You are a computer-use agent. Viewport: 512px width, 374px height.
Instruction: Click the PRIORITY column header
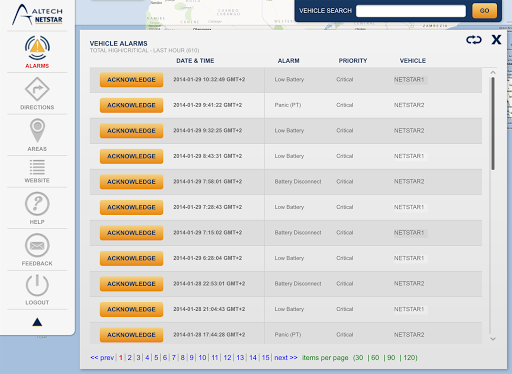tap(353, 61)
